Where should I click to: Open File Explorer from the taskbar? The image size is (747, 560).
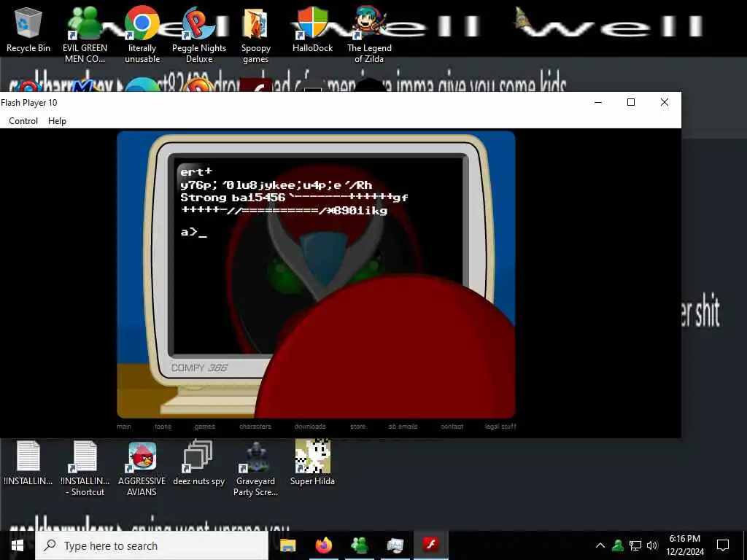coord(287,545)
